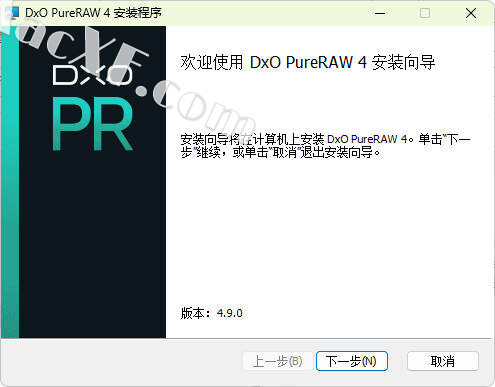Click the greyed 上一步(B) button
495x387 pixels.
(278, 361)
